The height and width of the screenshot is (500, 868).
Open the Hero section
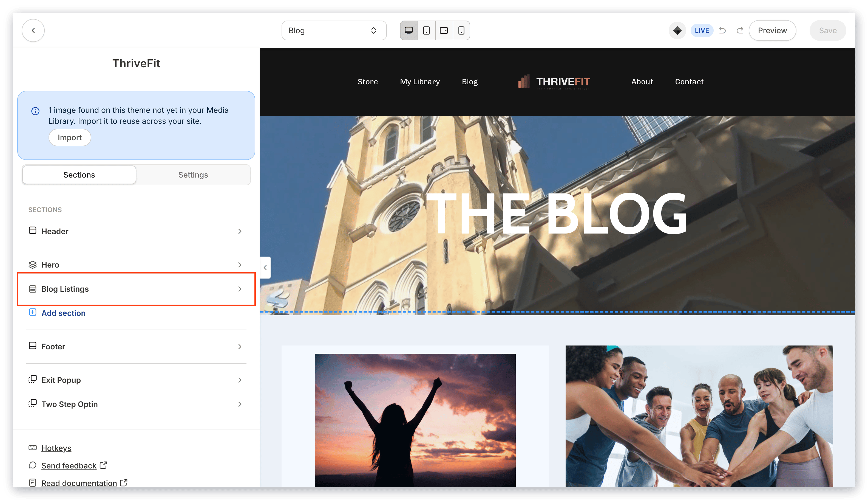coord(136,265)
